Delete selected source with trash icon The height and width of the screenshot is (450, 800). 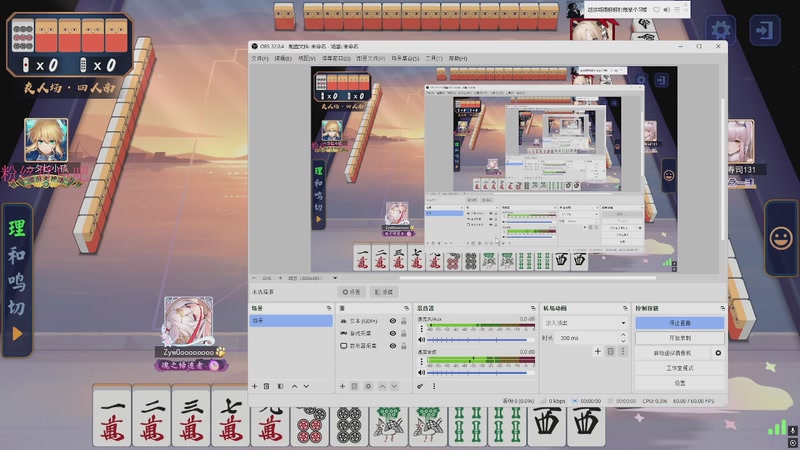(x=355, y=386)
